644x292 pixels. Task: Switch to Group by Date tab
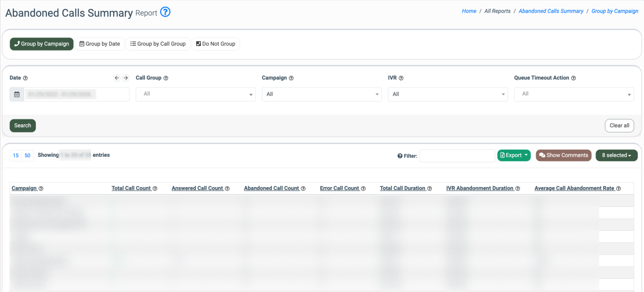100,44
